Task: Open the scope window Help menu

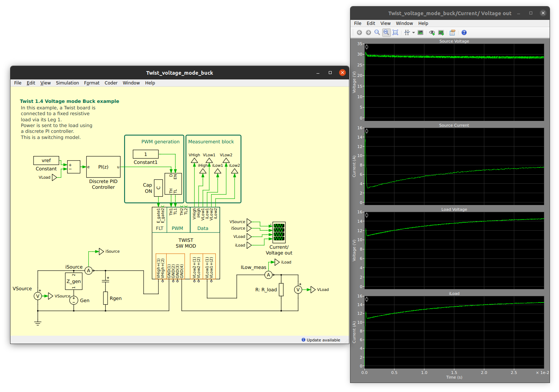Action: pyautogui.click(x=423, y=23)
